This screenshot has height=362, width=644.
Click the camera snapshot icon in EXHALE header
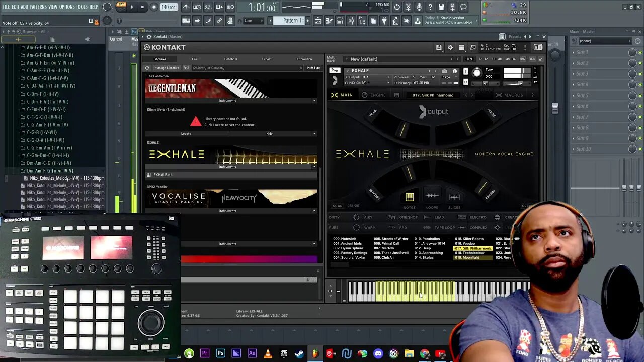pos(444,71)
